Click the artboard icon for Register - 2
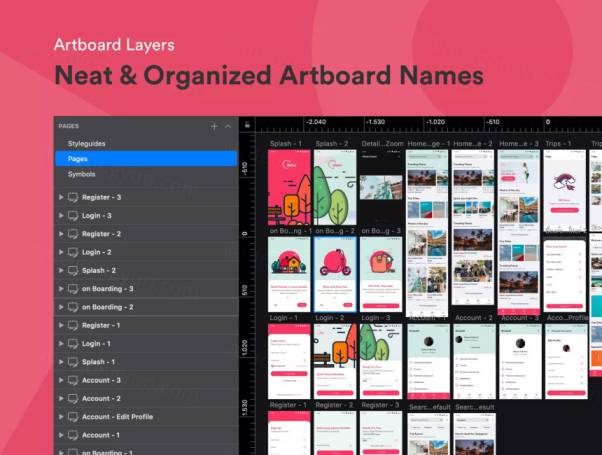The width and height of the screenshot is (602, 455). click(x=72, y=234)
